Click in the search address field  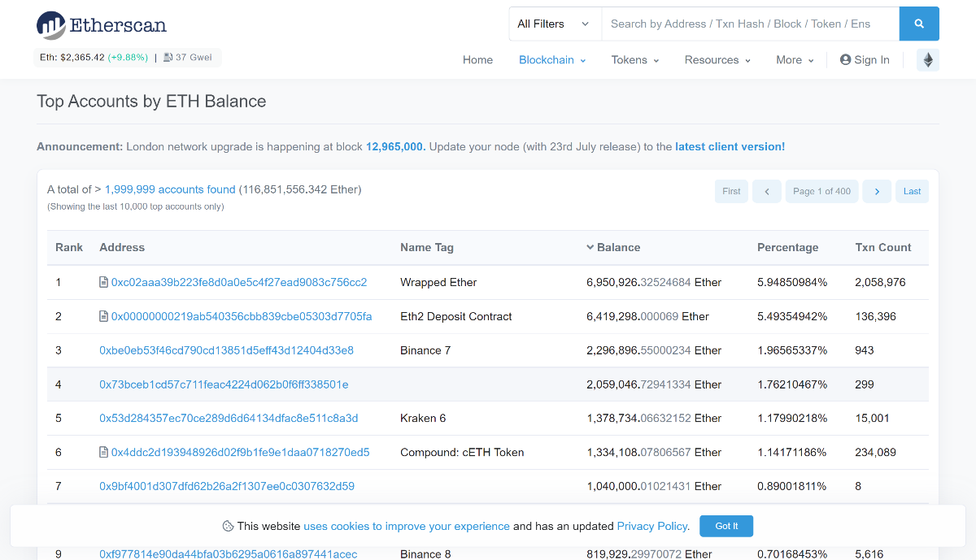(x=750, y=24)
